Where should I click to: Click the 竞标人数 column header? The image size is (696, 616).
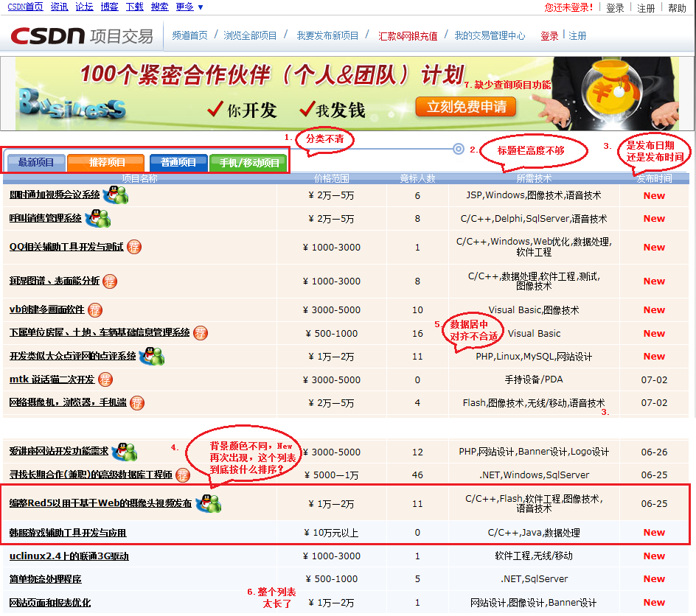pyautogui.click(x=417, y=178)
